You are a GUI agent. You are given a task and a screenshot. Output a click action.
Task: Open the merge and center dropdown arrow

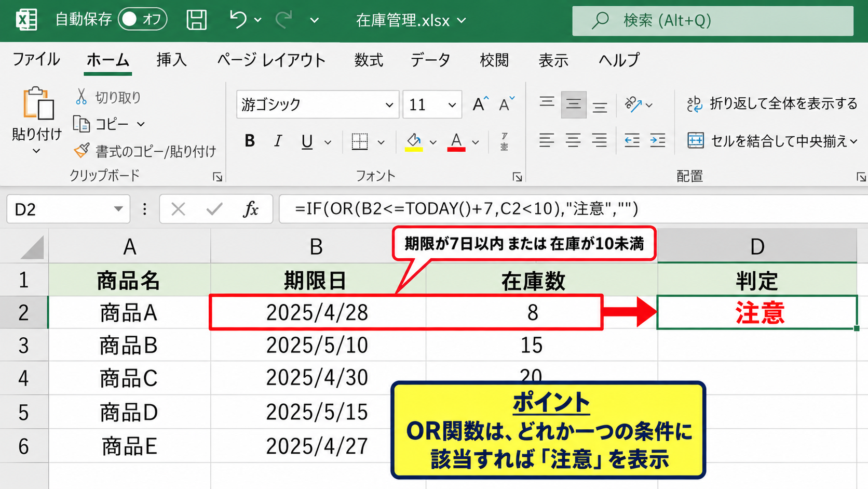coord(854,141)
